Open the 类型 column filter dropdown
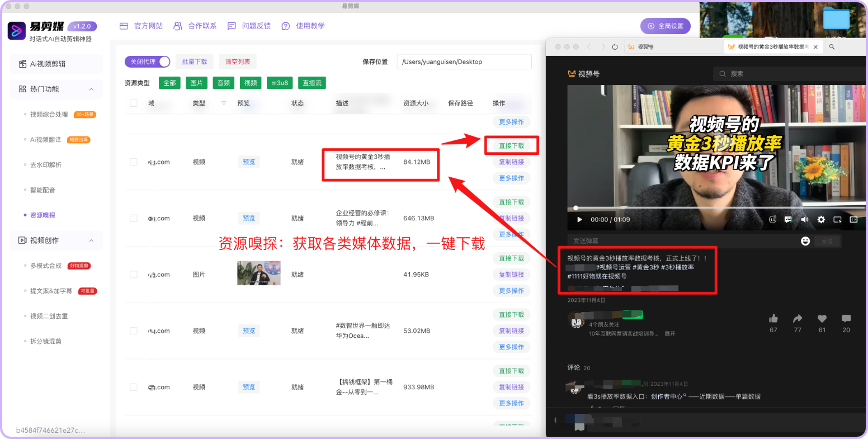The image size is (868, 439). [224, 103]
